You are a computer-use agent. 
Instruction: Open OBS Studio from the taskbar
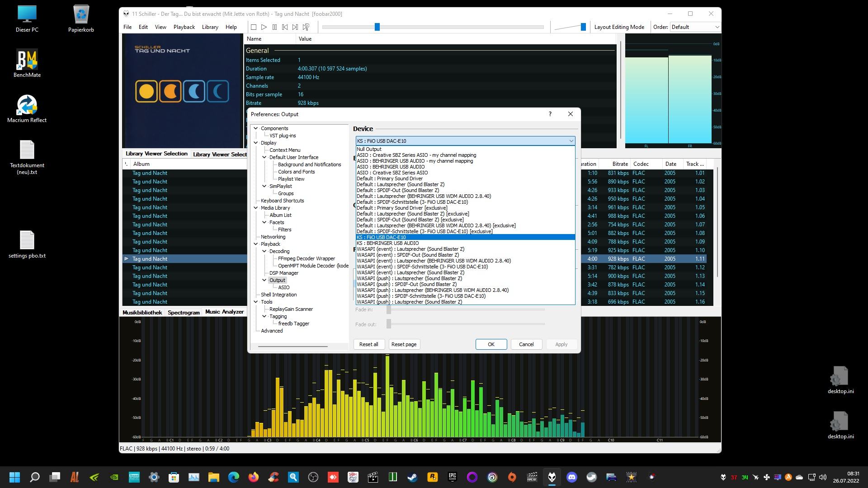pyautogui.click(x=313, y=477)
